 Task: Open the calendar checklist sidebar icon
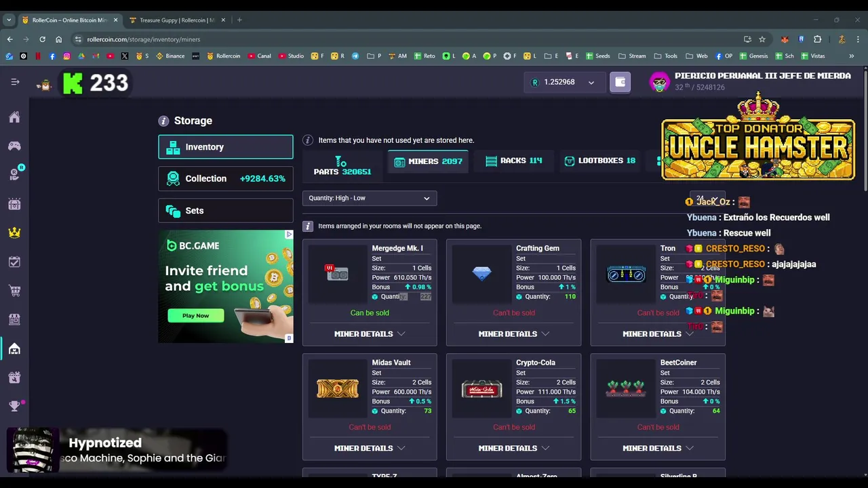point(14,262)
